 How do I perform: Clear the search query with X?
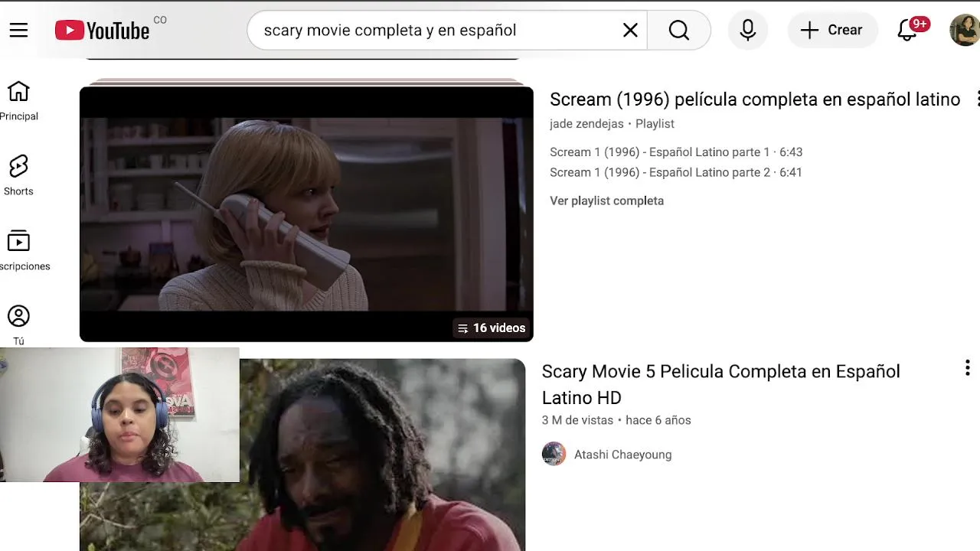click(x=630, y=30)
